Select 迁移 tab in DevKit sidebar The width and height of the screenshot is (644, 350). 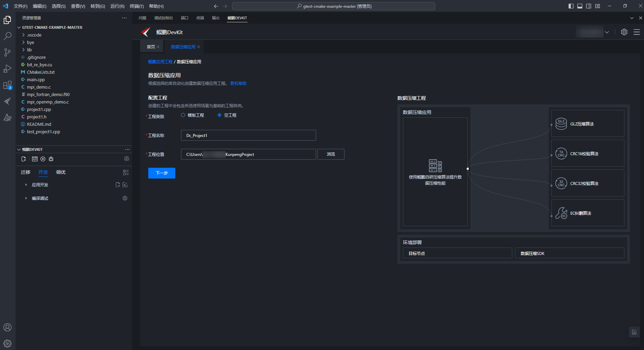[26, 172]
